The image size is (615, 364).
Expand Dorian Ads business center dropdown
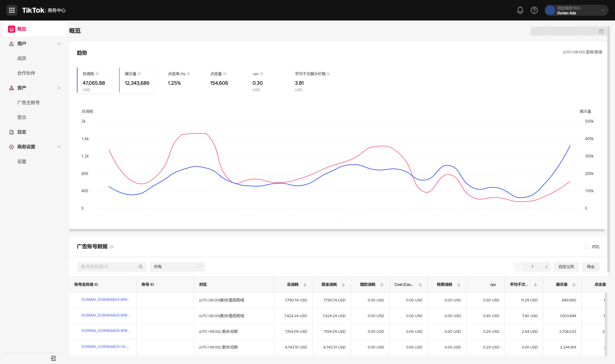(x=603, y=10)
